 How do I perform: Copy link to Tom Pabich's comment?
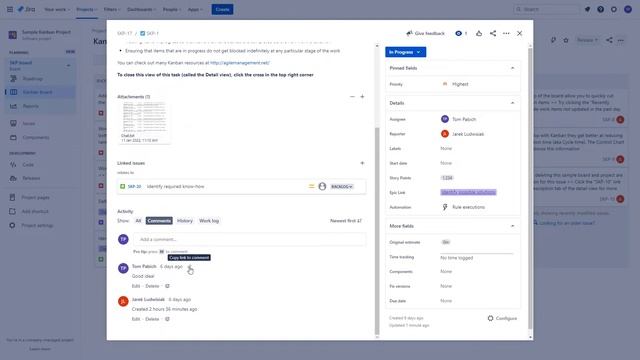click(189, 267)
